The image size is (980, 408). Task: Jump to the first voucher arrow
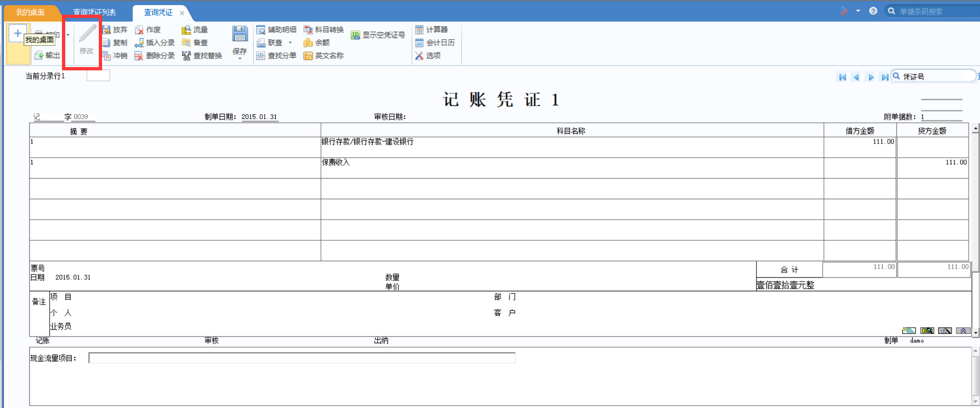pos(842,77)
